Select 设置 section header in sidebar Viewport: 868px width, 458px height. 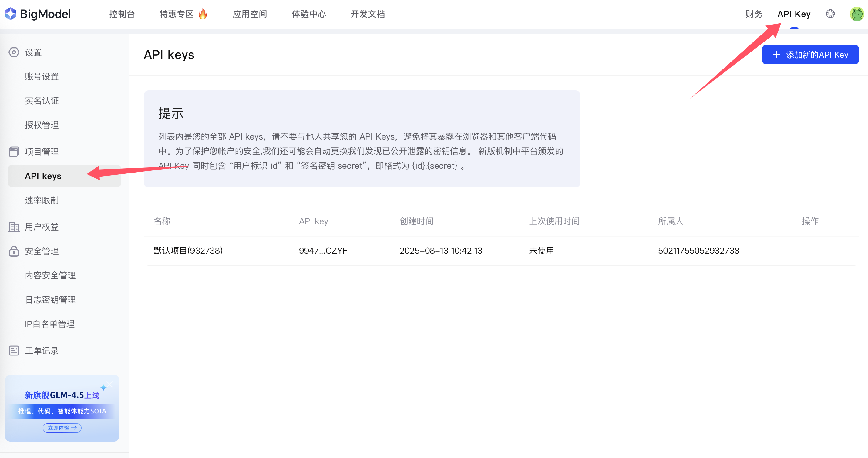[x=33, y=52]
